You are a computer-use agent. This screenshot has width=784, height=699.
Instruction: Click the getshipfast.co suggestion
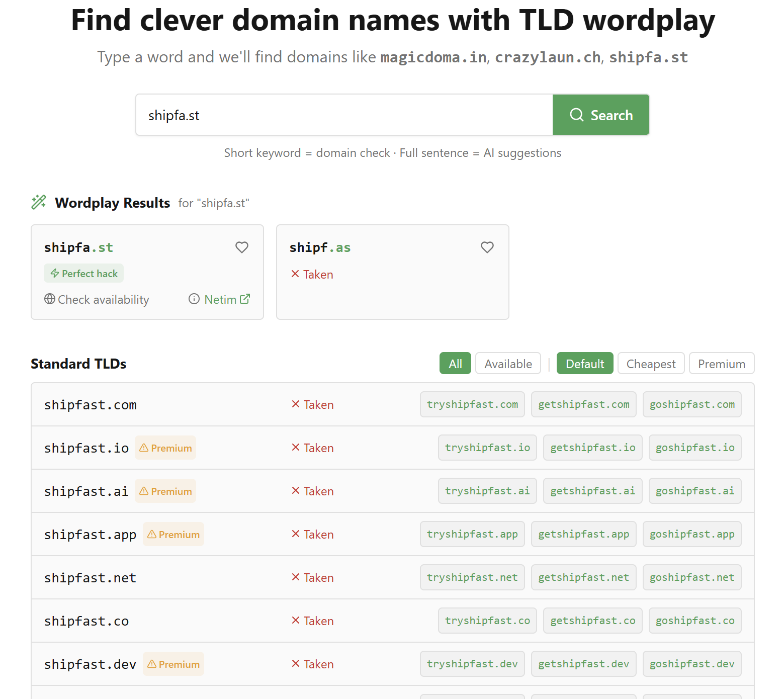[x=593, y=621]
